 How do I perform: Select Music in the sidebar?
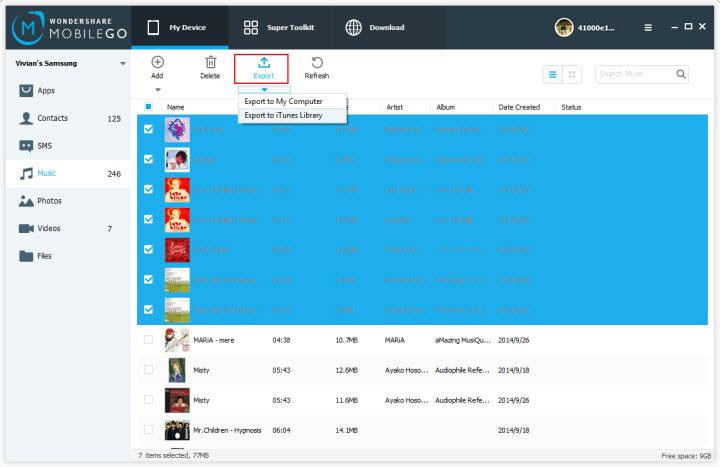coord(69,173)
